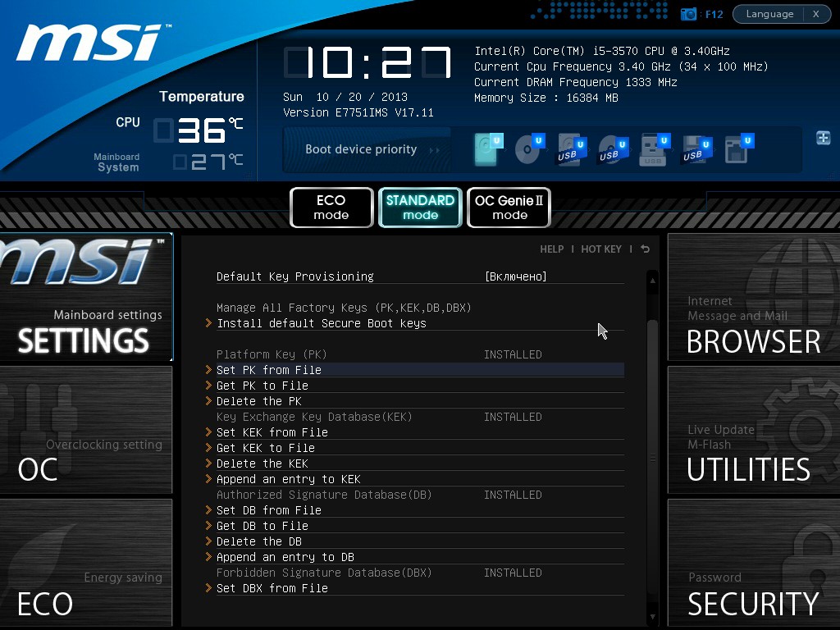Click the date Sun 10 / 20 / 2013
Viewport: 840px width, 630px height.
coord(345,97)
